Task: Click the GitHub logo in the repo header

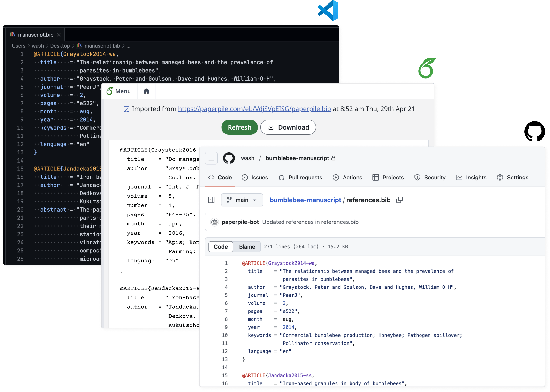Action: (x=229, y=158)
